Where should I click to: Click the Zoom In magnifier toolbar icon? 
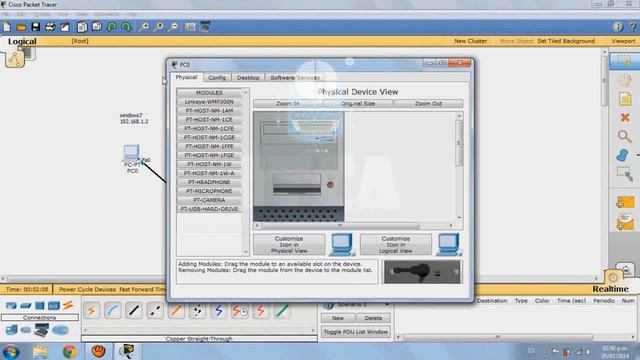pyautogui.click(x=143, y=27)
